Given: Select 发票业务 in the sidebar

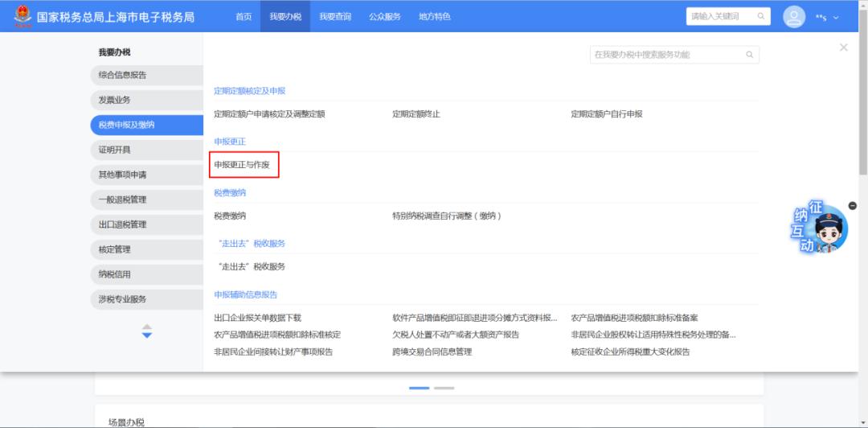Looking at the screenshot, I should tap(114, 100).
